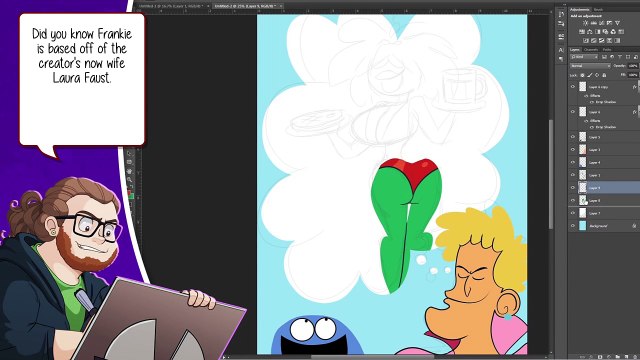Toggle Lock transparent pixels
Viewport: 640px width, 360px height.
pyautogui.click(x=582, y=75)
